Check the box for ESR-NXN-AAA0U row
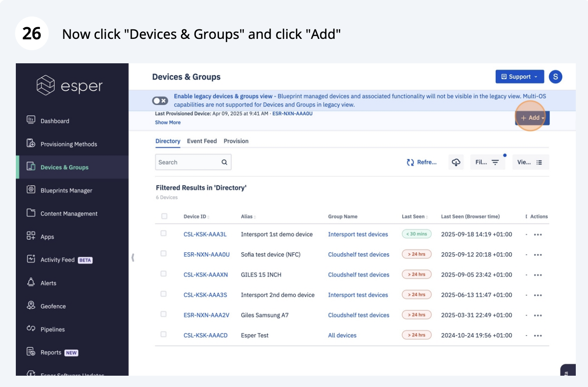 point(164,254)
